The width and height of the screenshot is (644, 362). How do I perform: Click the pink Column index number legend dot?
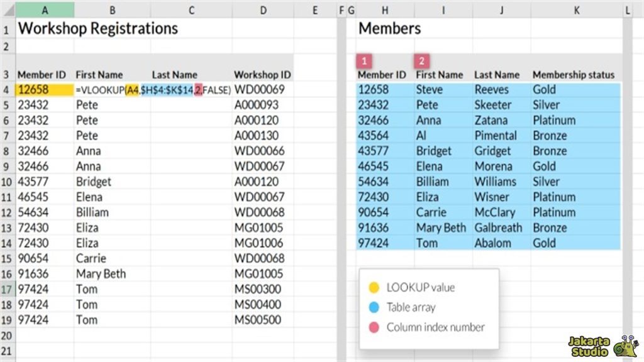point(374,327)
